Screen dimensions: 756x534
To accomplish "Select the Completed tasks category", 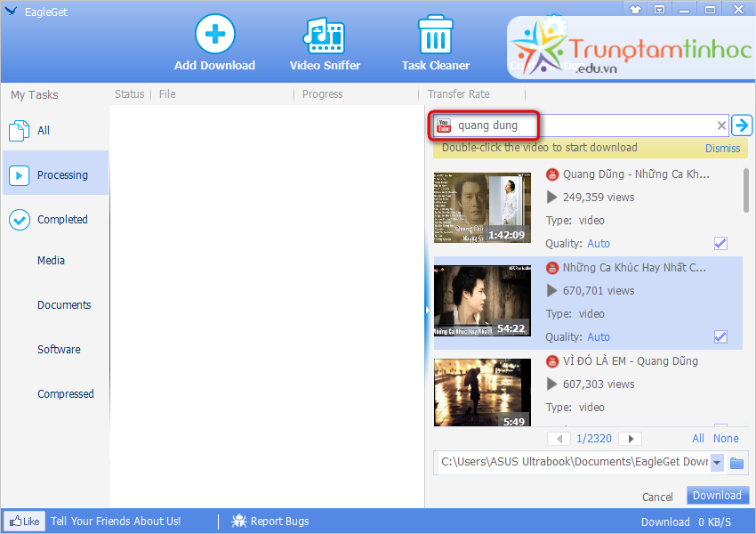I will pos(55,220).
